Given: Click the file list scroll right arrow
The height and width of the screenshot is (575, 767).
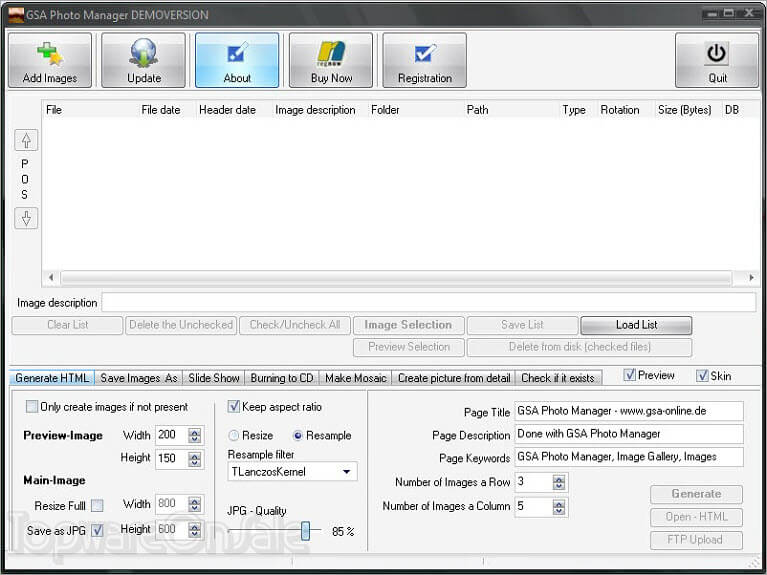Looking at the screenshot, I should coord(751,277).
